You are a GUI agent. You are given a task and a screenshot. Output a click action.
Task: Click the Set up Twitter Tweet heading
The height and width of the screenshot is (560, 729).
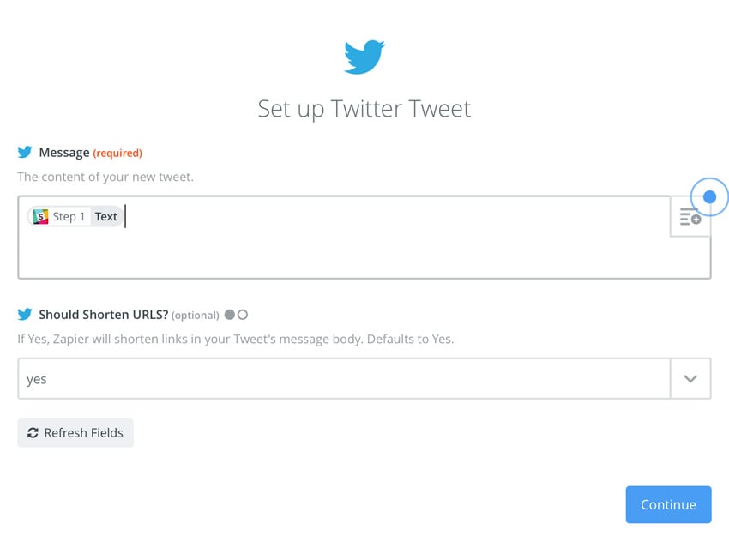pyautogui.click(x=364, y=108)
